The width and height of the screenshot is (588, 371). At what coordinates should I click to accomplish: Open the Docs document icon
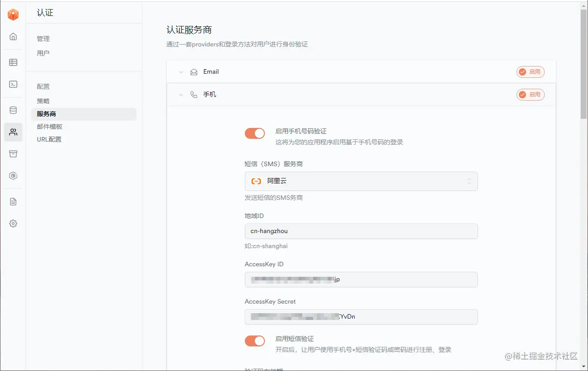[13, 202]
